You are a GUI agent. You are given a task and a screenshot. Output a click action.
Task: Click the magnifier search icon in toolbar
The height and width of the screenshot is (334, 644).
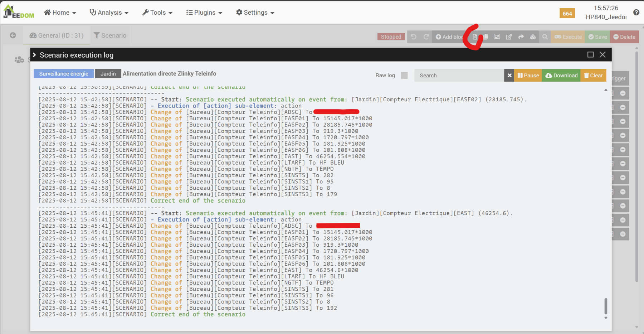545,37
